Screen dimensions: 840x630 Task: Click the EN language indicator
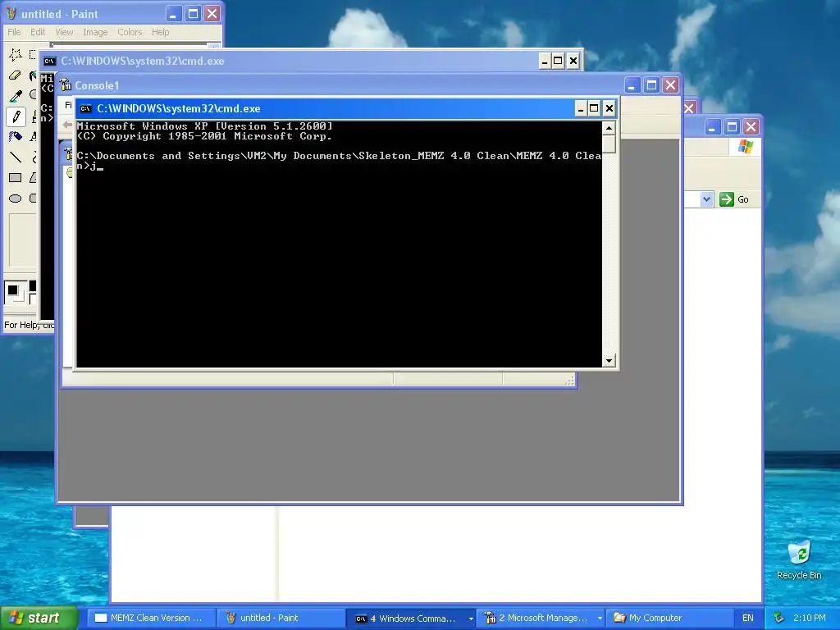(748, 619)
